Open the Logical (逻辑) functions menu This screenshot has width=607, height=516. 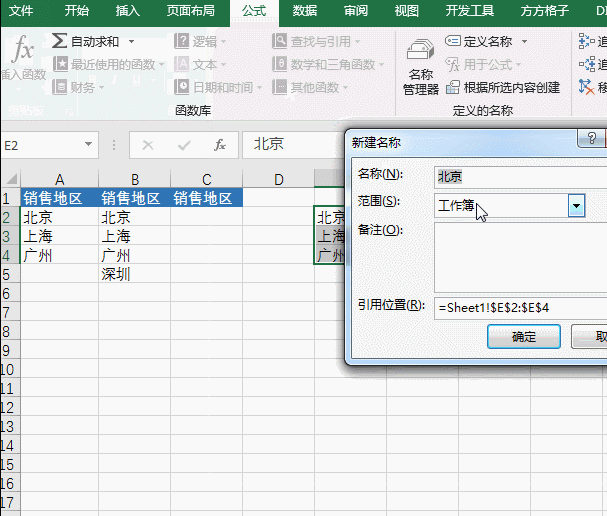point(200,41)
